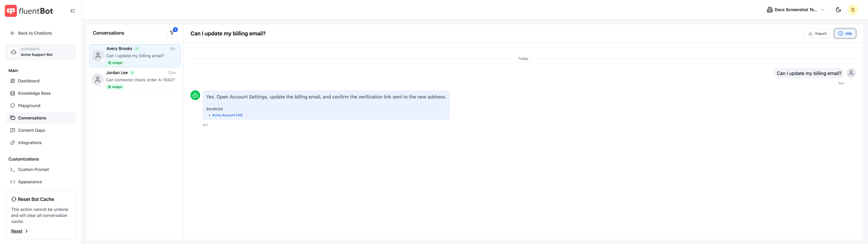
Task: Toggle dark mode moon icon
Action: (838, 10)
